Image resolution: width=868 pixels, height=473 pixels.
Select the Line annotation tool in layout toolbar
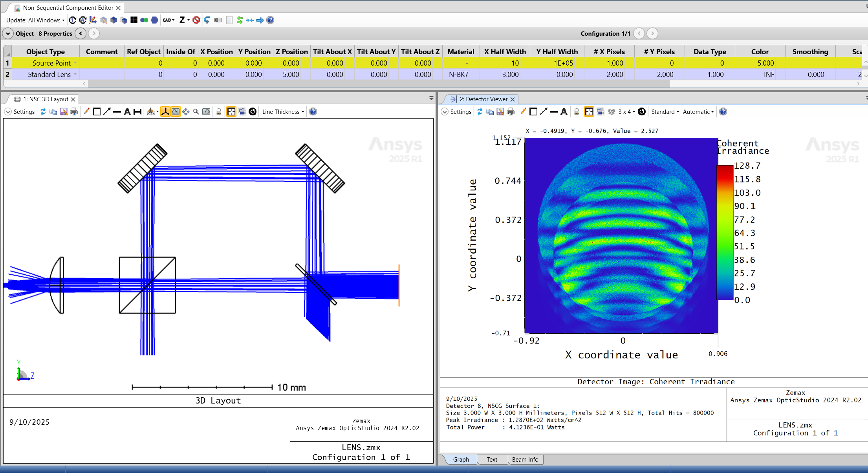pyautogui.click(x=117, y=111)
